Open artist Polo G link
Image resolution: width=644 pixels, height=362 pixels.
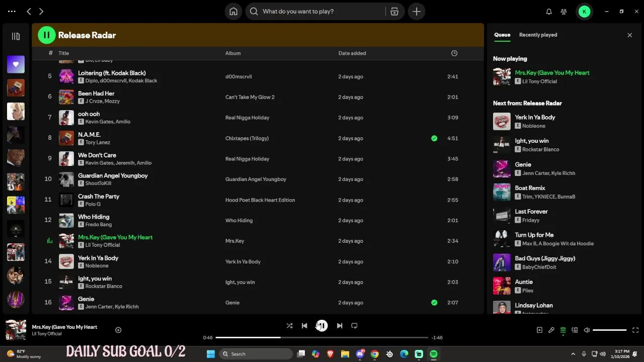[93, 204]
